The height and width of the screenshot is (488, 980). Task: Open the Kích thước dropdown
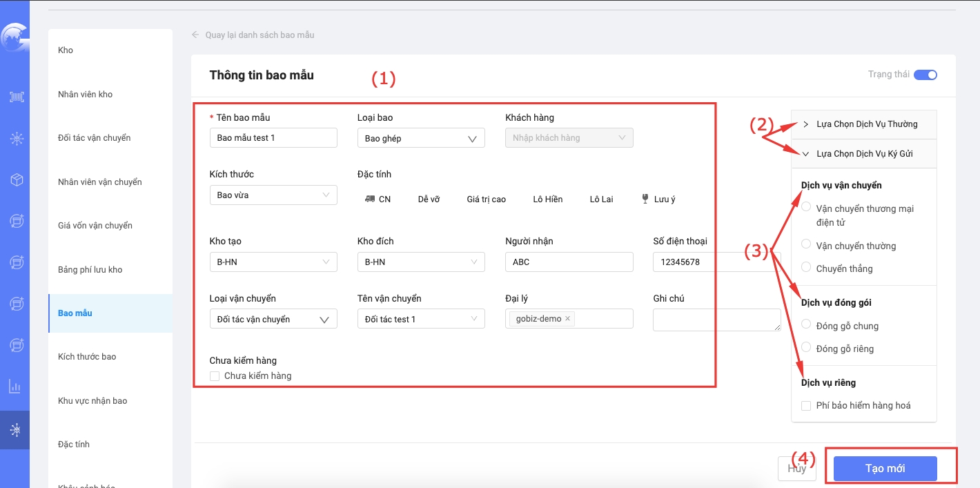tap(273, 195)
